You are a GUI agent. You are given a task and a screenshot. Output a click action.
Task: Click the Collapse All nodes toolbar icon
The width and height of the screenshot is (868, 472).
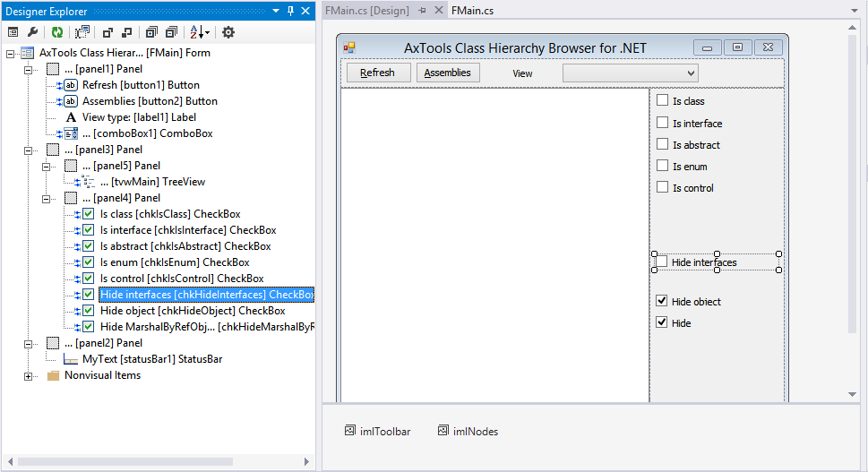(x=172, y=32)
